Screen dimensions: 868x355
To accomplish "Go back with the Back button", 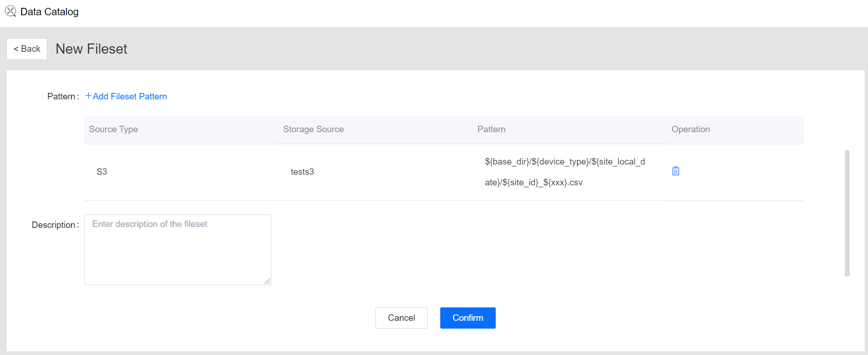I will pyautogui.click(x=27, y=49).
